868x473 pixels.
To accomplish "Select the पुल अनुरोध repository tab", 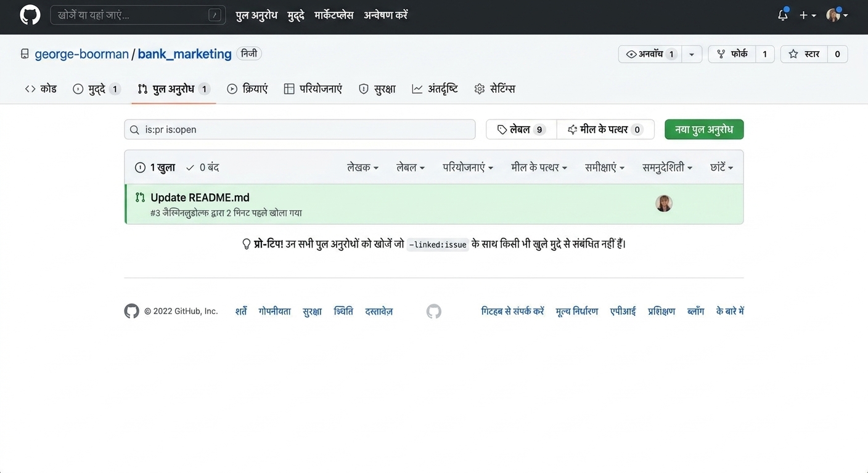I will tap(173, 89).
